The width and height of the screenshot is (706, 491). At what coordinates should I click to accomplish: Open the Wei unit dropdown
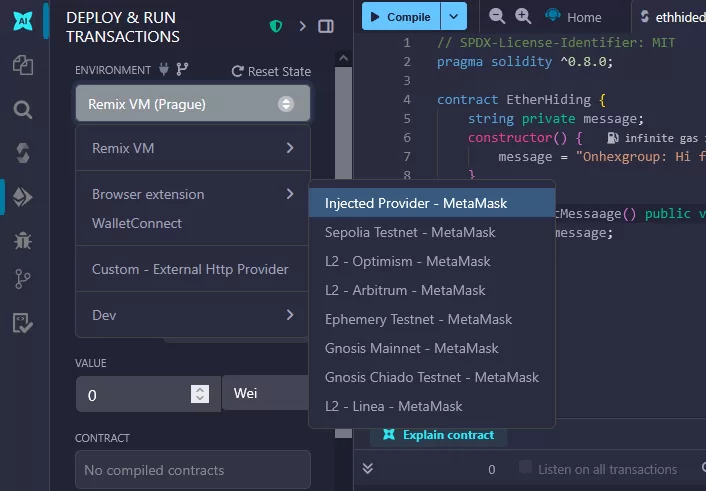point(265,394)
